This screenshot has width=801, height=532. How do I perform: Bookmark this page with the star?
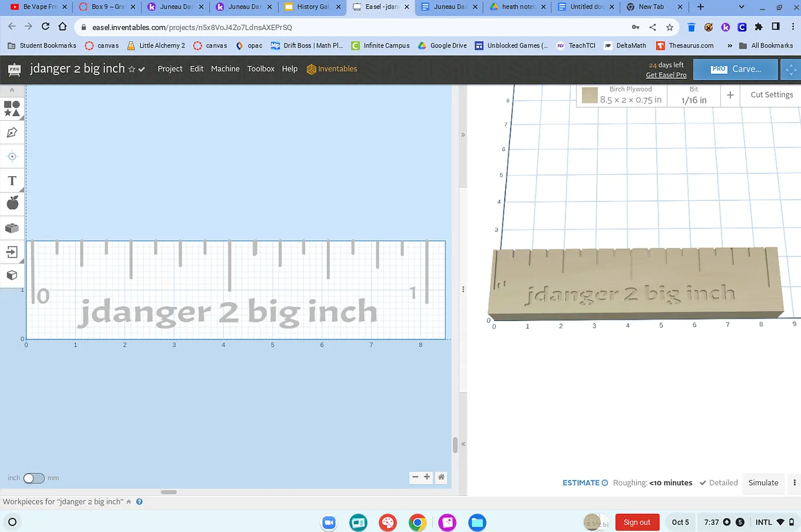pos(670,27)
